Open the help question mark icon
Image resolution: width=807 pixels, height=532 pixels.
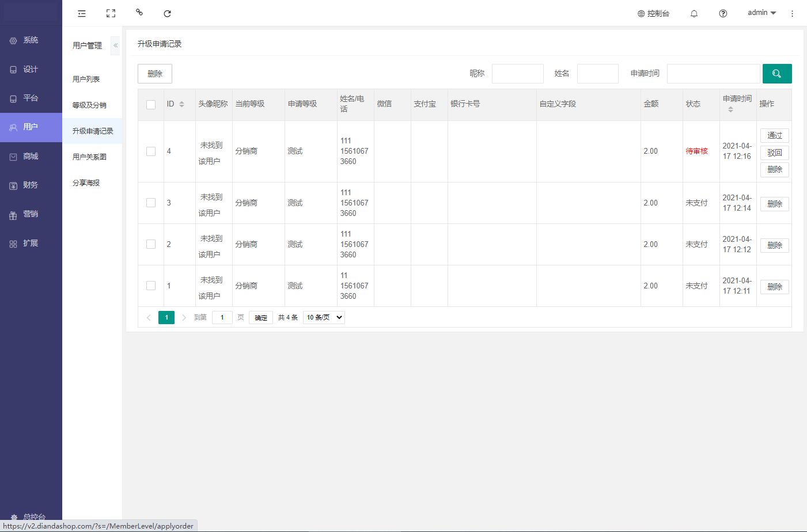[x=723, y=13]
